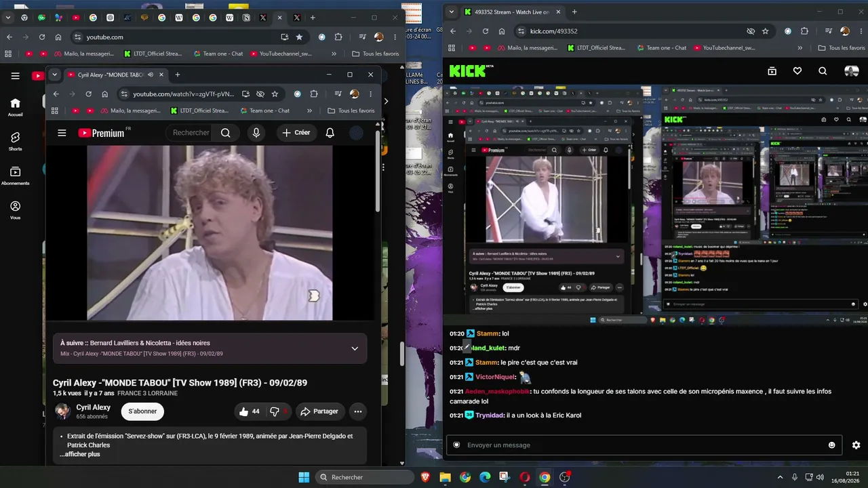Open the emoji picker in Kick chat
Screen dimensions: 868x488
[x=832, y=445]
